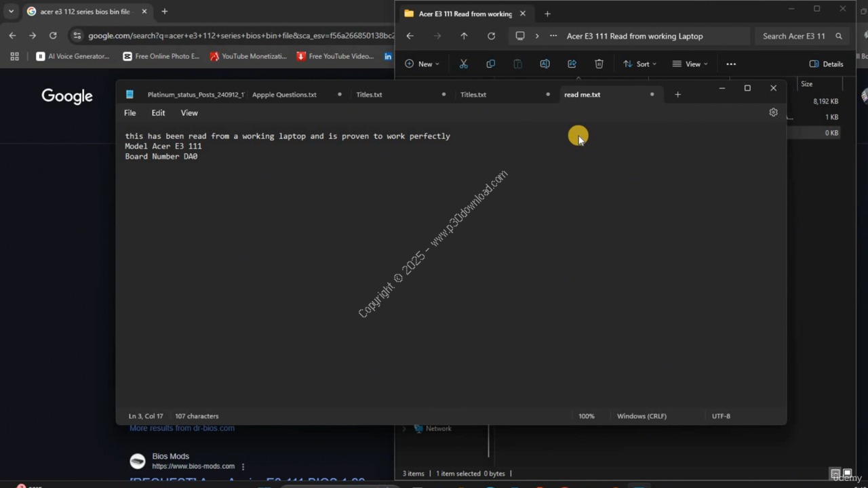Click search magnifier in Explorer search box

click(x=839, y=36)
